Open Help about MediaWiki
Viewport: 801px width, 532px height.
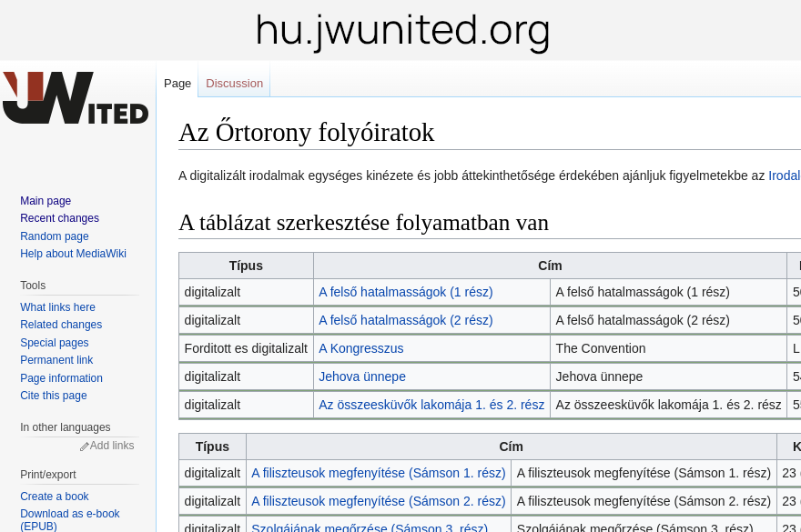coord(73,253)
